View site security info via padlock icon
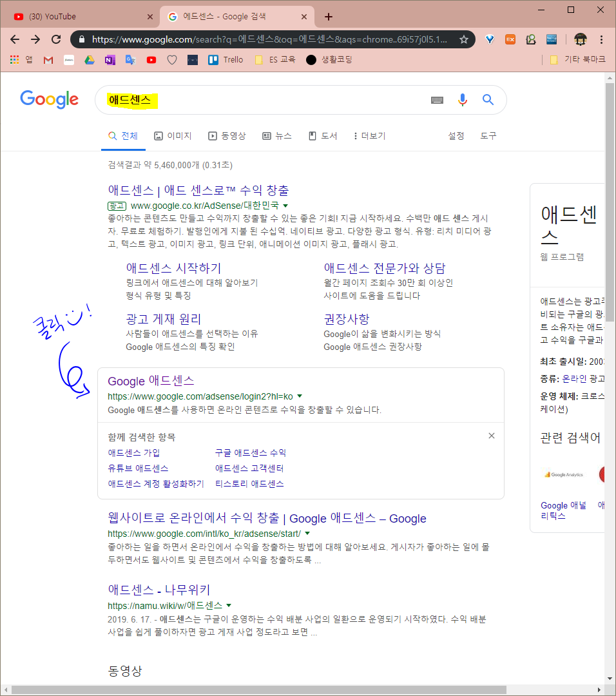Image resolution: width=616 pixels, height=696 pixels. click(x=82, y=39)
